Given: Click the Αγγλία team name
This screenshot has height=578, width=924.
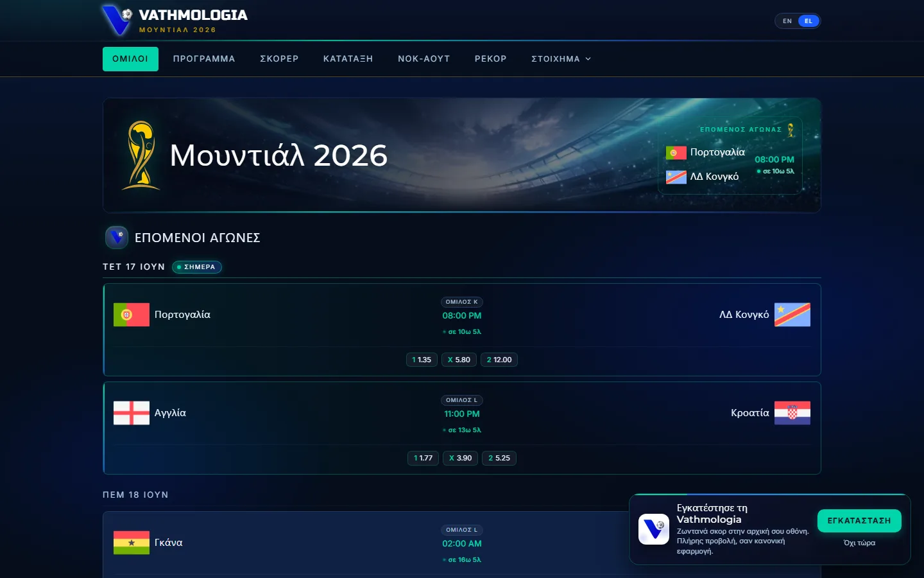Looking at the screenshot, I should (170, 413).
